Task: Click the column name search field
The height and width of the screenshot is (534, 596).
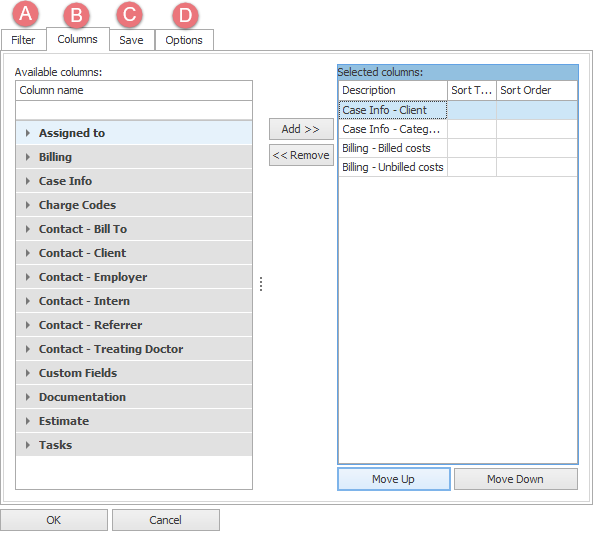Action: click(134, 111)
